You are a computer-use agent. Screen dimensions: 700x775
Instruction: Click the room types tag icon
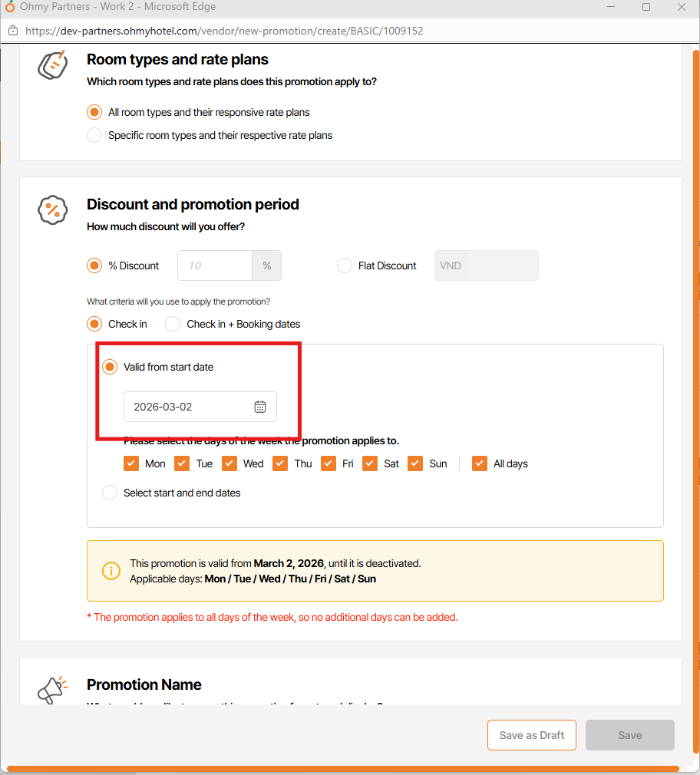click(x=53, y=64)
